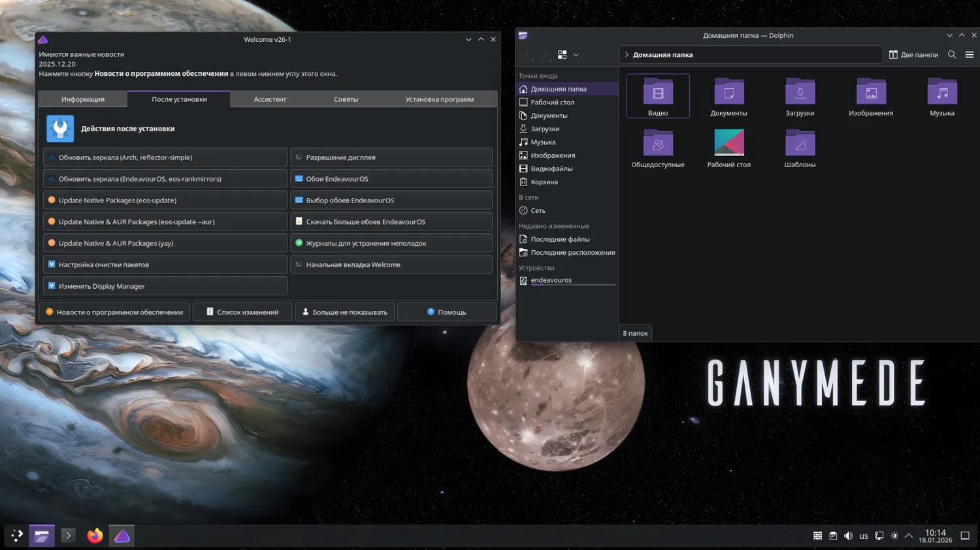Click the Больше не показывать button
The width and height of the screenshot is (980, 550).
(344, 312)
